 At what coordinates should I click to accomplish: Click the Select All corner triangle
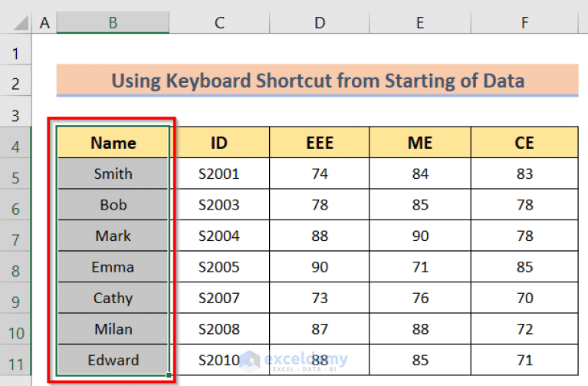coord(21,24)
